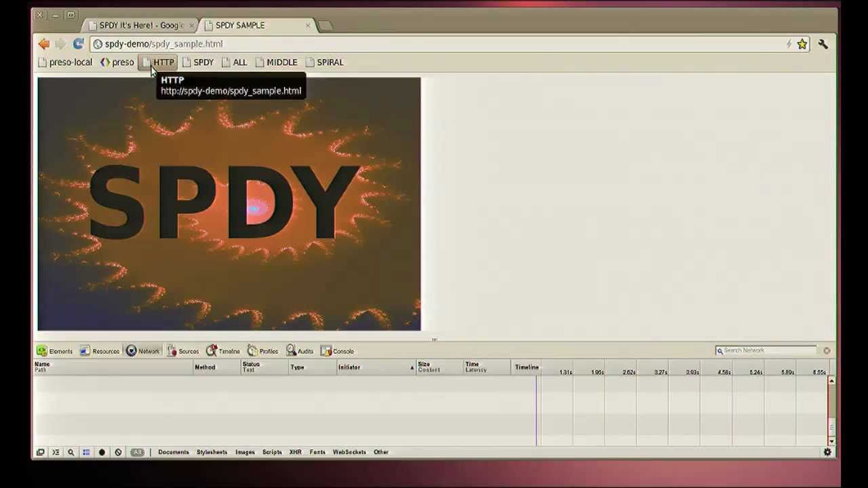Viewport: 868px width, 488px height.
Task: Open the Timeline column header options
Action: click(527, 367)
